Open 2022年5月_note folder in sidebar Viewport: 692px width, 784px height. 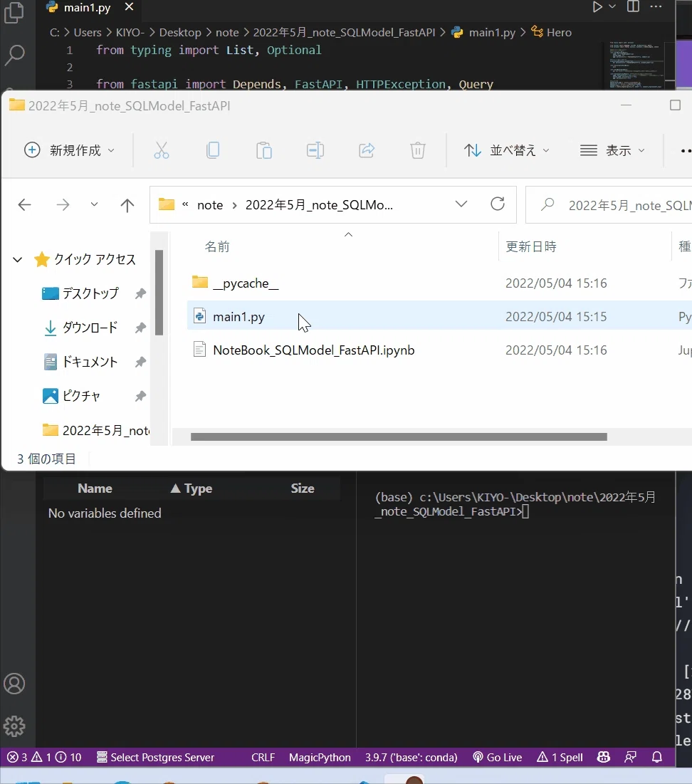tap(95, 430)
